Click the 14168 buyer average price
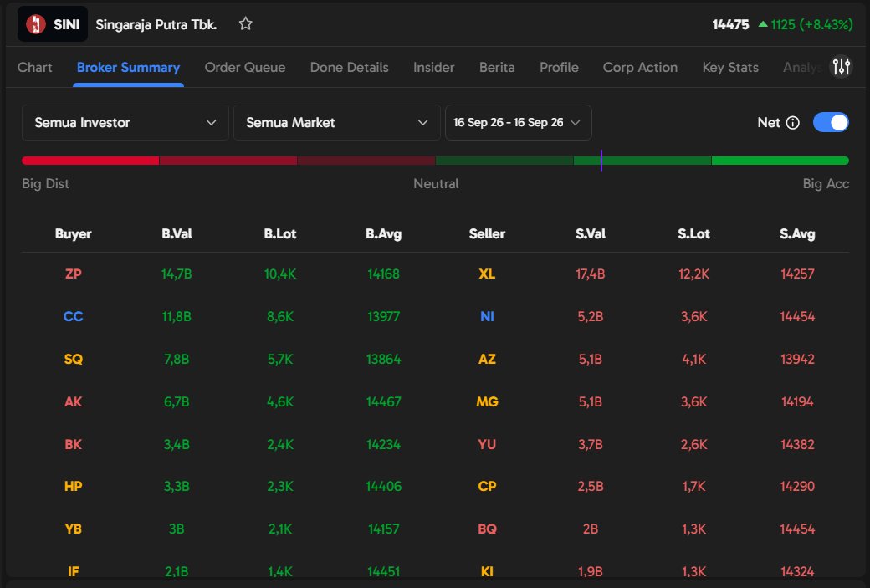Image resolution: width=870 pixels, height=588 pixels. 383,274
